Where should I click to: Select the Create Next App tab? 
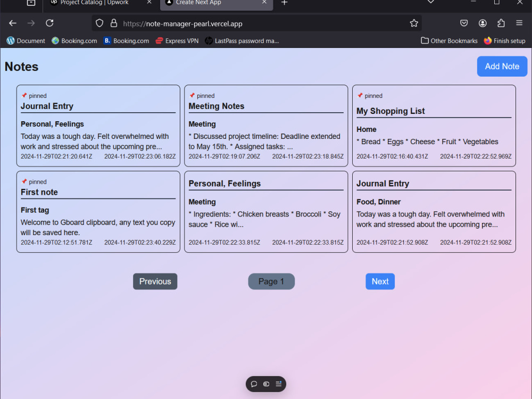217,3
